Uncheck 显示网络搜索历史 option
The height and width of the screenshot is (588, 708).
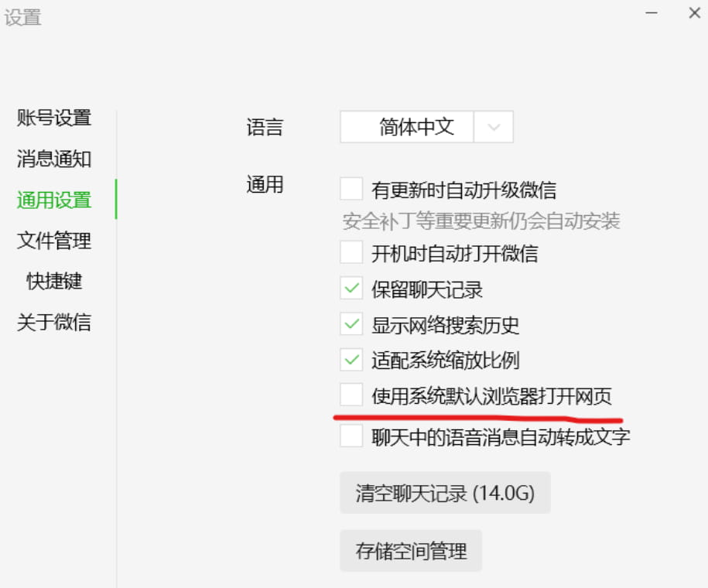[351, 324]
